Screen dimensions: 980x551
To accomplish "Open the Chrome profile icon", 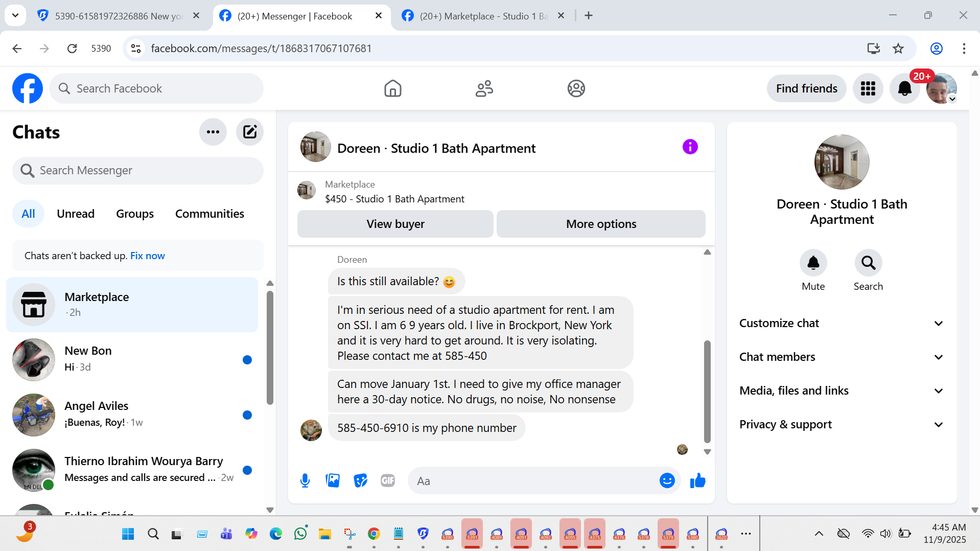I will [x=936, y=49].
